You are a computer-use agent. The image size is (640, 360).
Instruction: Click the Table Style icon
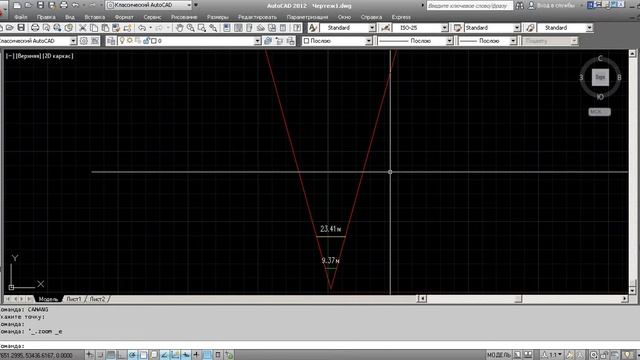tap(458, 28)
